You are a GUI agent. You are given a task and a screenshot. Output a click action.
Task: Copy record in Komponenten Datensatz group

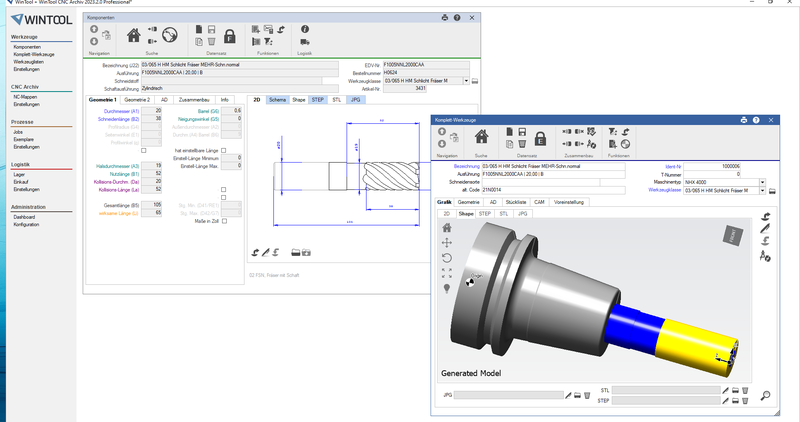click(199, 41)
